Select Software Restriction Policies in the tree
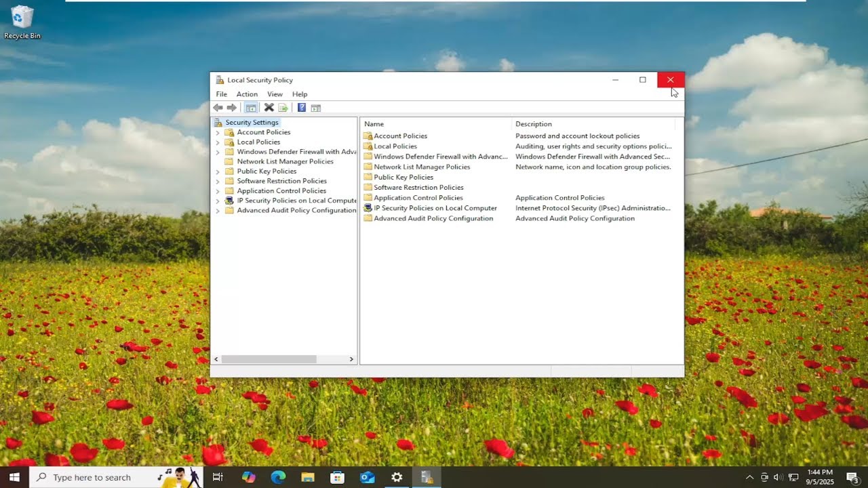The height and width of the screenshot is (488, 868). coord(281,181)
